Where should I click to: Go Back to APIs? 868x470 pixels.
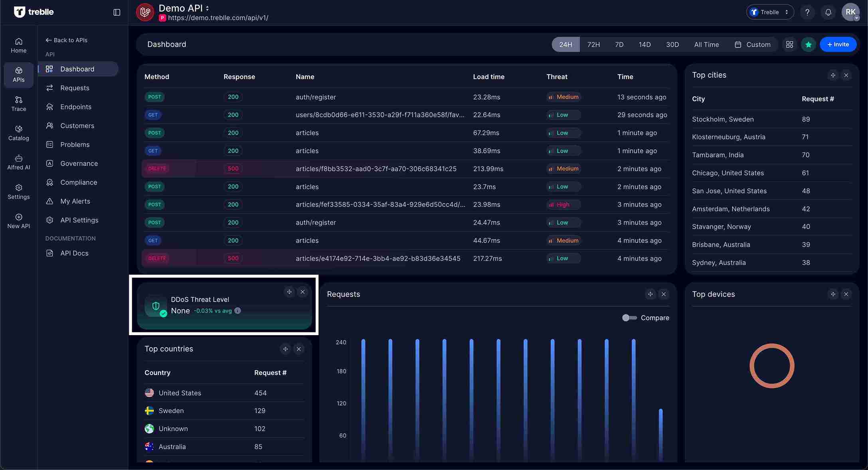[x=66, y=40]
